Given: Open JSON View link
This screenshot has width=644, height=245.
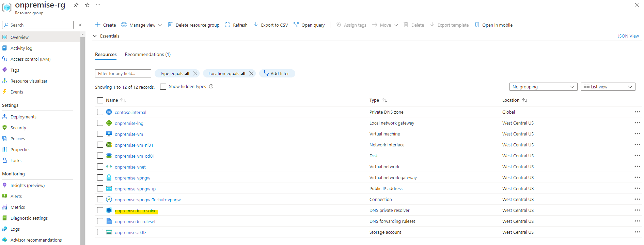Looking at the screenshot, I should [628, 36].
